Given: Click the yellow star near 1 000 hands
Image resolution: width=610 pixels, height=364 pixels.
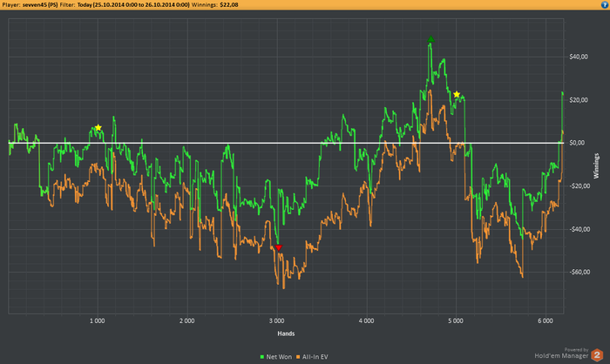Looking at the screenshot, I should coord(98,127).
